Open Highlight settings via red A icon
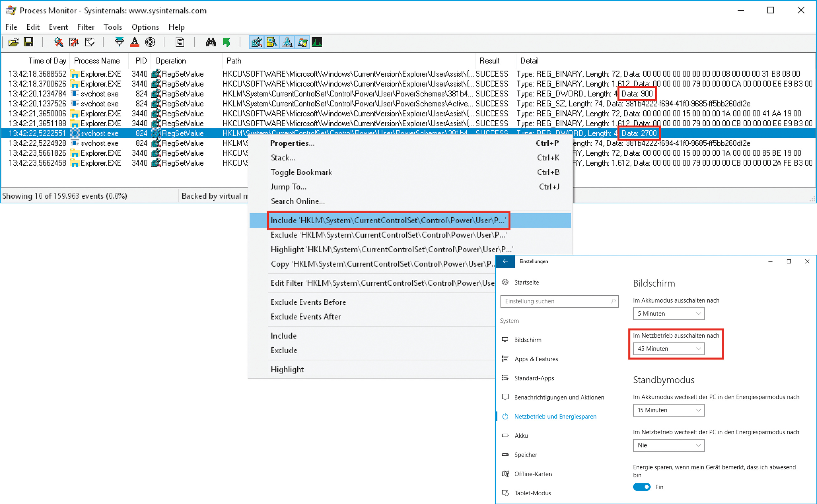817x504 pixels. [x=134, y=42]
